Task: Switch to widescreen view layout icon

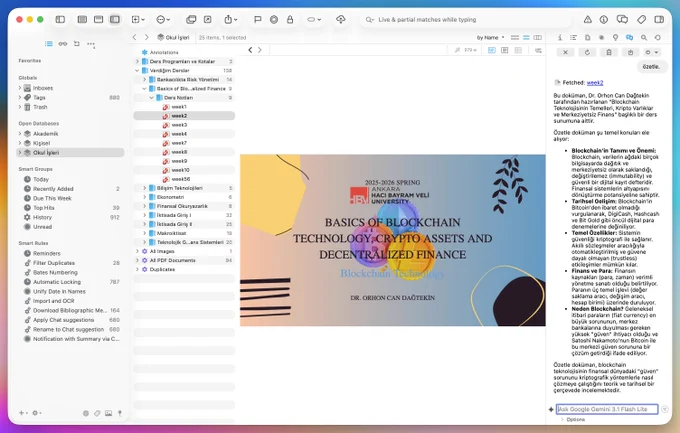Action: point(115,20)
